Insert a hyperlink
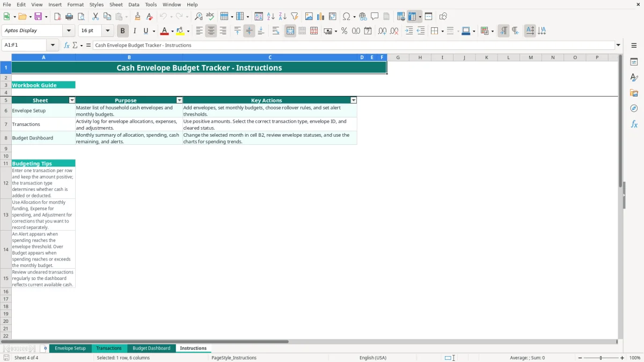Viewport: 644px width, 362px height. pyautogui.click(x=363, y=17)
